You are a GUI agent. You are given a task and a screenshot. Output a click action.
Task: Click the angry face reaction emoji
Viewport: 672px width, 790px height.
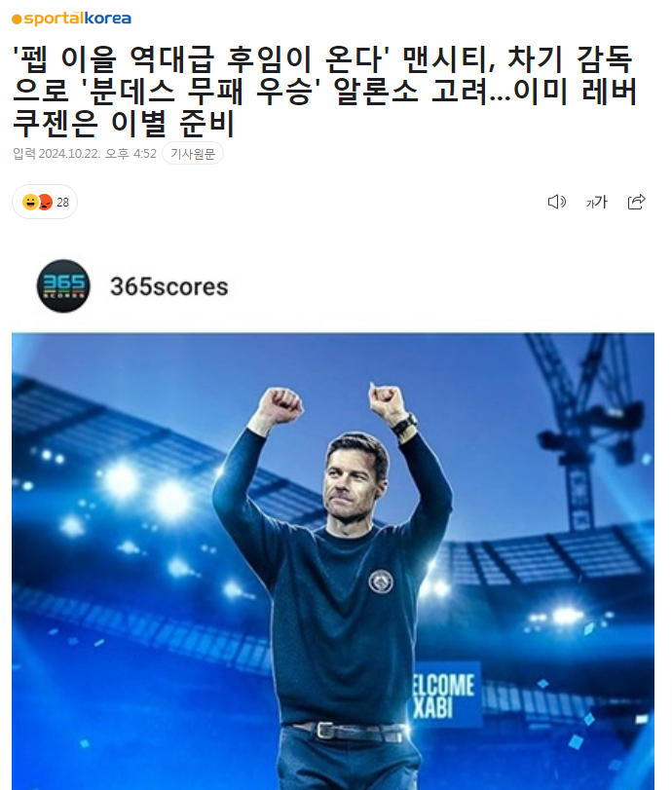coord(46,202)
